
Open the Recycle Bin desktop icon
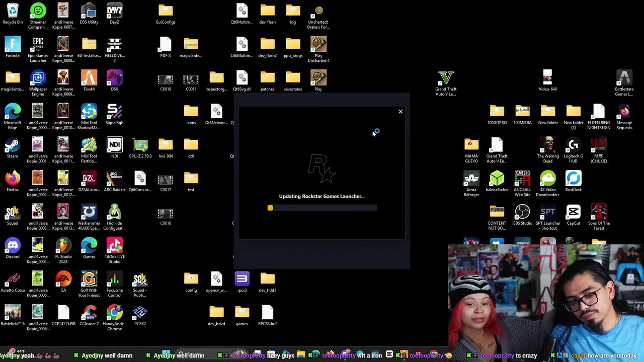(x=13, y=14)
